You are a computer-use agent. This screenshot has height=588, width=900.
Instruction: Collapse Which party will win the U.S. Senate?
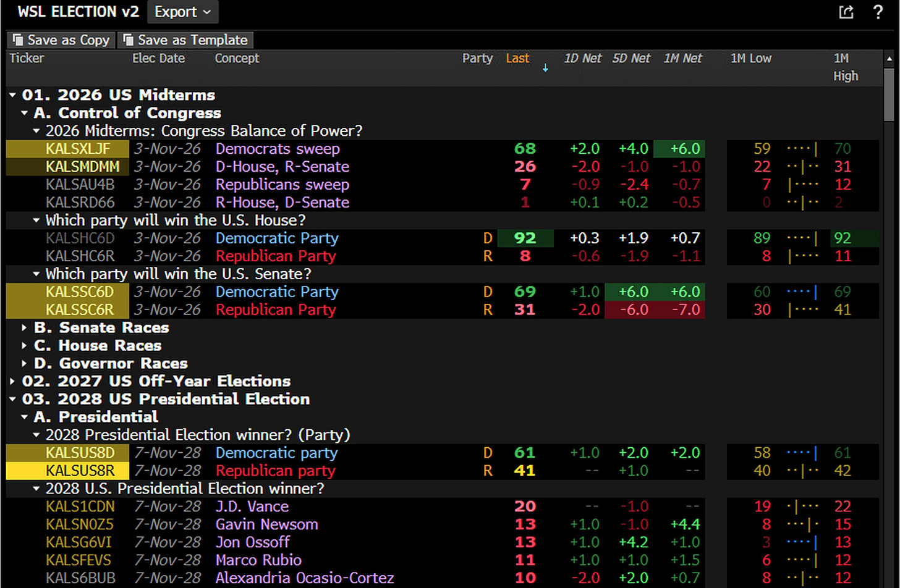(36, 274)
